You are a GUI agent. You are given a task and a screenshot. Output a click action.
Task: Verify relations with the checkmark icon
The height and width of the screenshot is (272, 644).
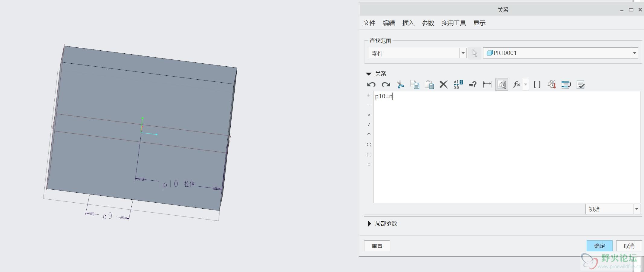[x=581, y=85]
